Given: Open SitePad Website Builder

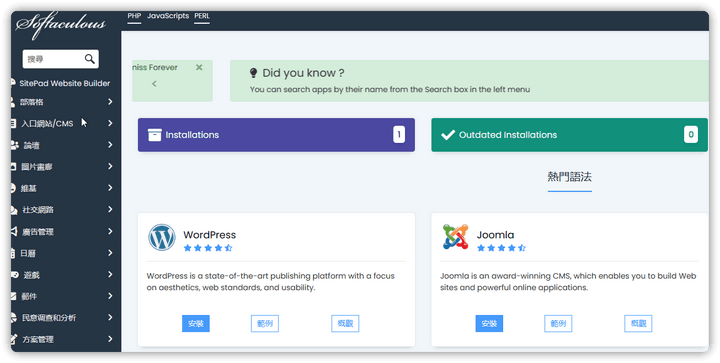Looking at the screenshot, I should click(x=64, y=83).
